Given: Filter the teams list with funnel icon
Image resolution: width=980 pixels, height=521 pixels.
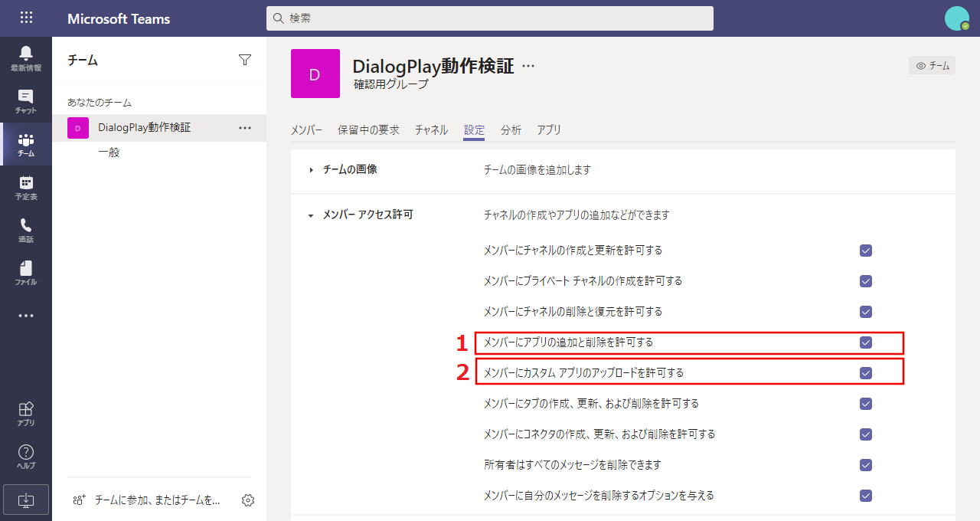Looking at the screenshot, I should click(x=245, y=60).
